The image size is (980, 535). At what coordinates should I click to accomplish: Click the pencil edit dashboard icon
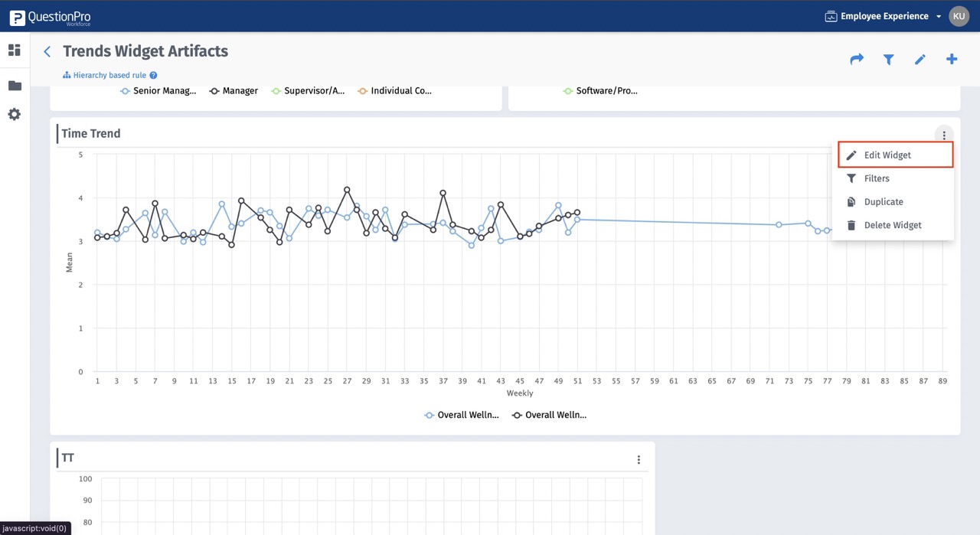pyautogui.click(x=920, y=59)
